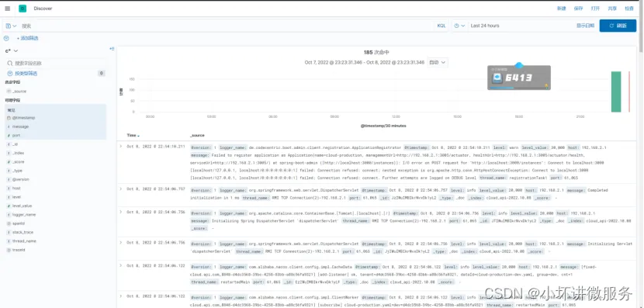
Task: Click the logger_name field type icon
Action: click(x=9, y=215)
